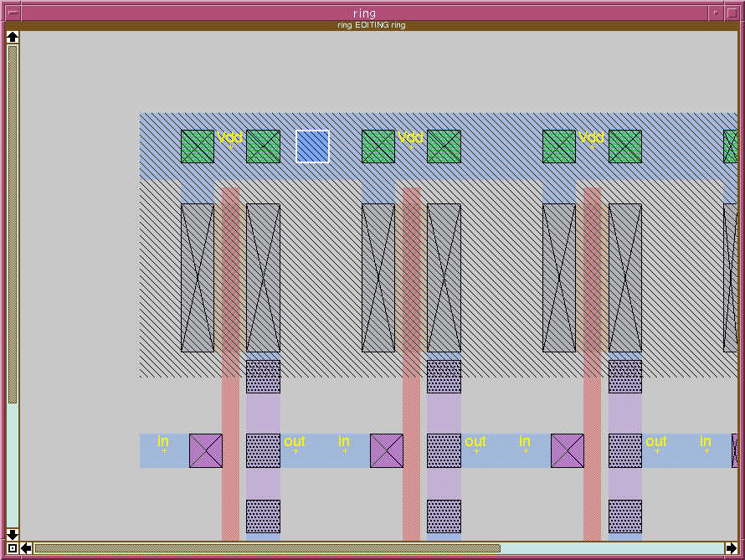This screenshot has width=745, height=560.
Task: Click the leftmost purple crossed poly contact
Action: (x=206, y=450)
